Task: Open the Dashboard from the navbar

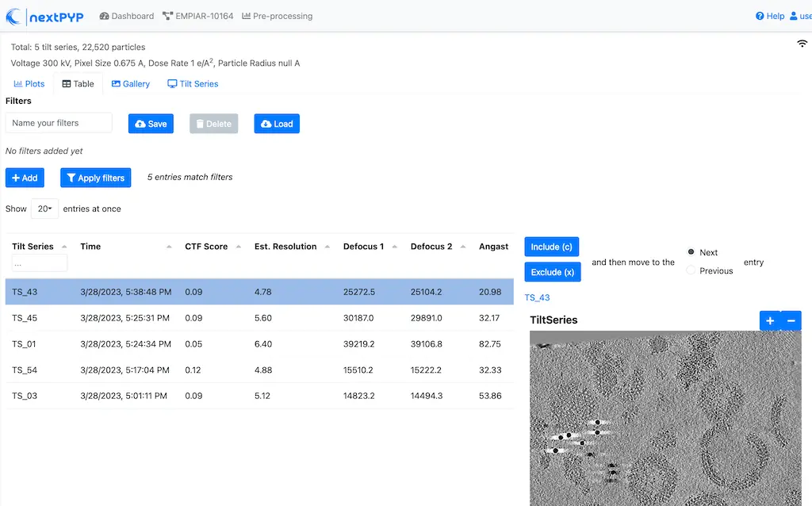Action: point(127,16)
